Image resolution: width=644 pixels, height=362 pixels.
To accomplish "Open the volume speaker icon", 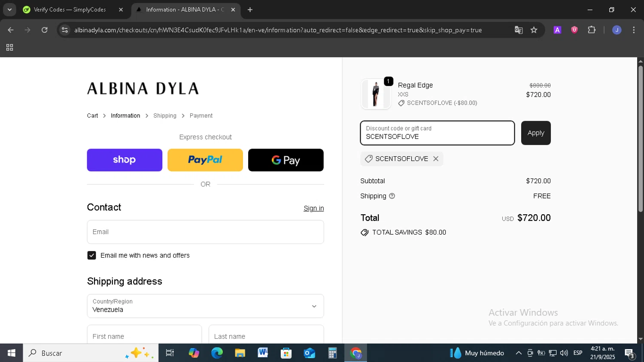I will (564, 353).
